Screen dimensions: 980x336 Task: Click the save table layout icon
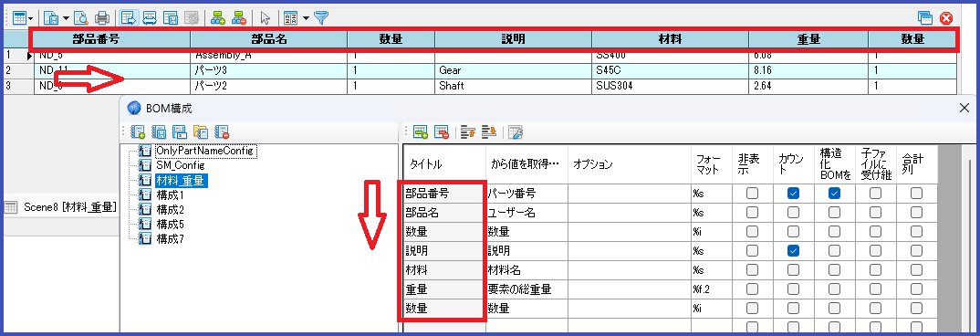tap(171, 18)
